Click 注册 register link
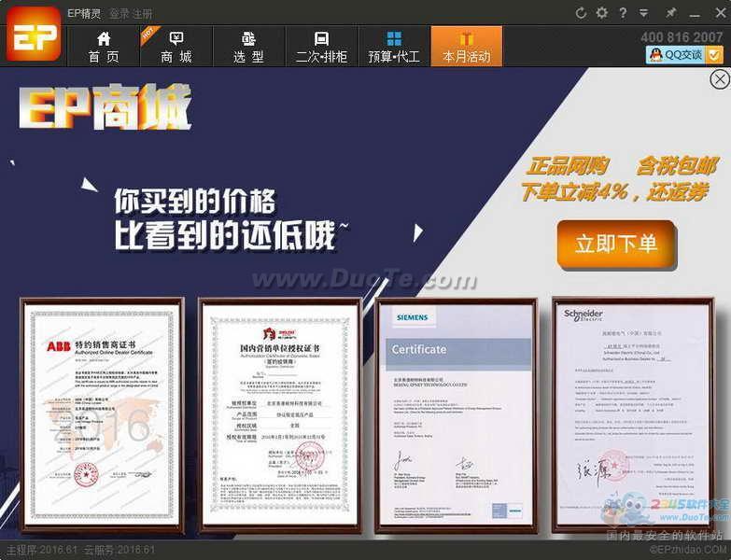Screen dimensions: 731x560 click(141, 13)
